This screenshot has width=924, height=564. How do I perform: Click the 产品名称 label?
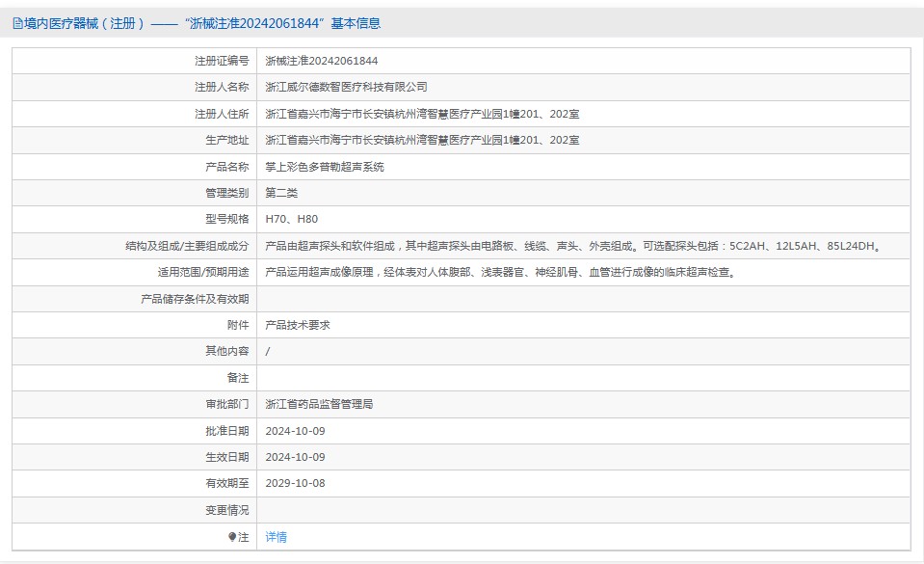(226, 167)
